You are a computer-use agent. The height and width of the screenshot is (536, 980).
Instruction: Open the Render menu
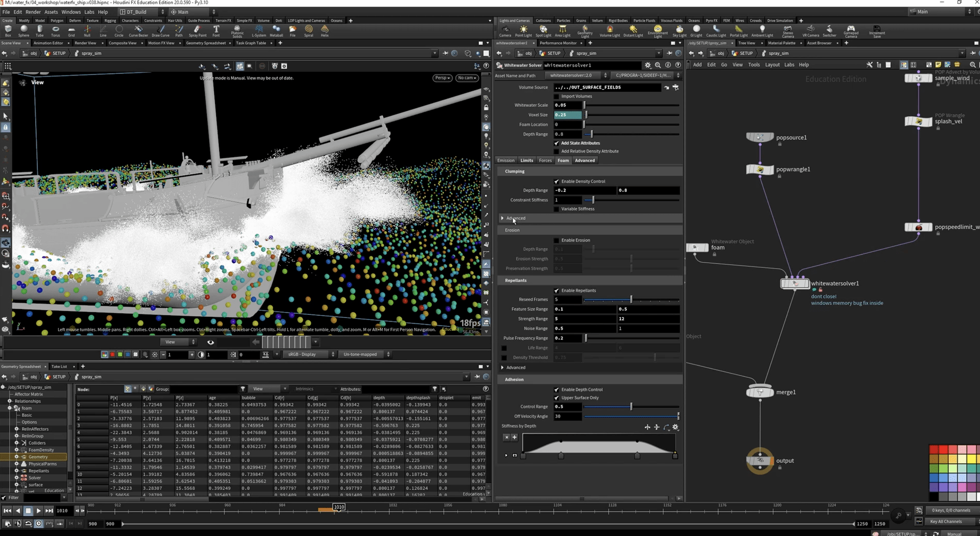[x=33, y=12]
